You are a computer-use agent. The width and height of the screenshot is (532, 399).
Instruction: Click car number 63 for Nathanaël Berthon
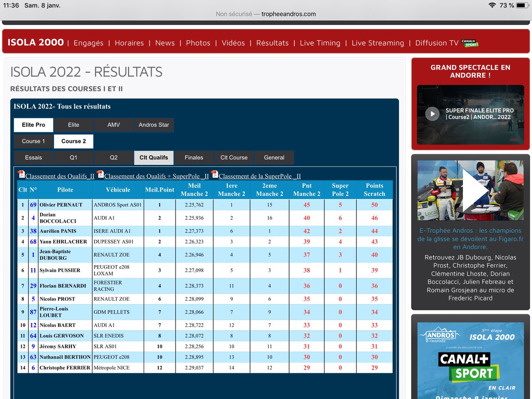(x=33, y=357)
